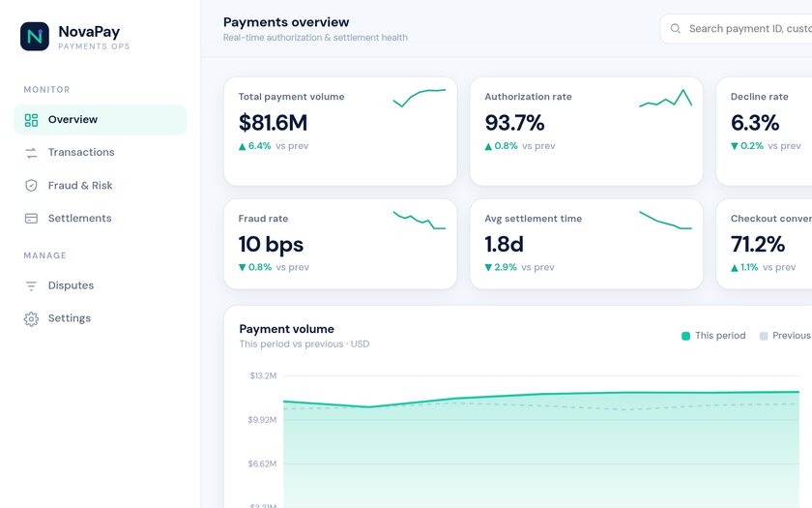The height and width of the screenshot is (508, 812).
Task: Go to Transactions page
Action: tap(100, 153)
